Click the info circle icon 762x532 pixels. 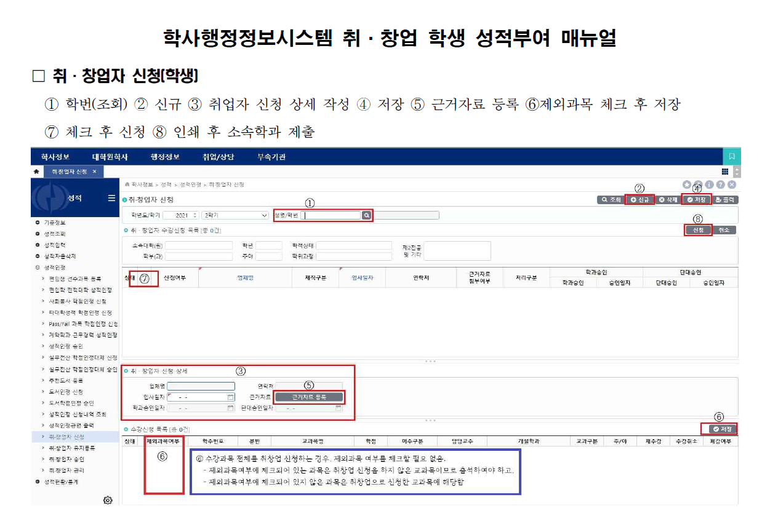tap(709, 185)
